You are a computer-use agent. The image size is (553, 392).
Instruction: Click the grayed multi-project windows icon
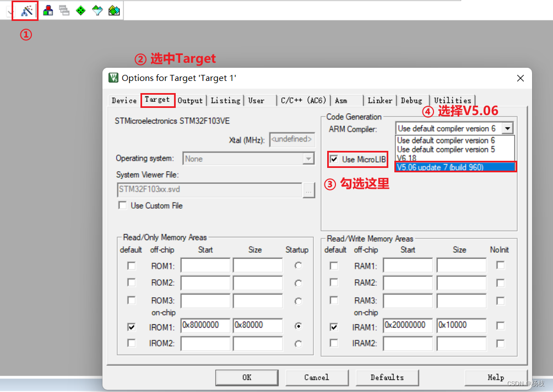pos(64,10)
